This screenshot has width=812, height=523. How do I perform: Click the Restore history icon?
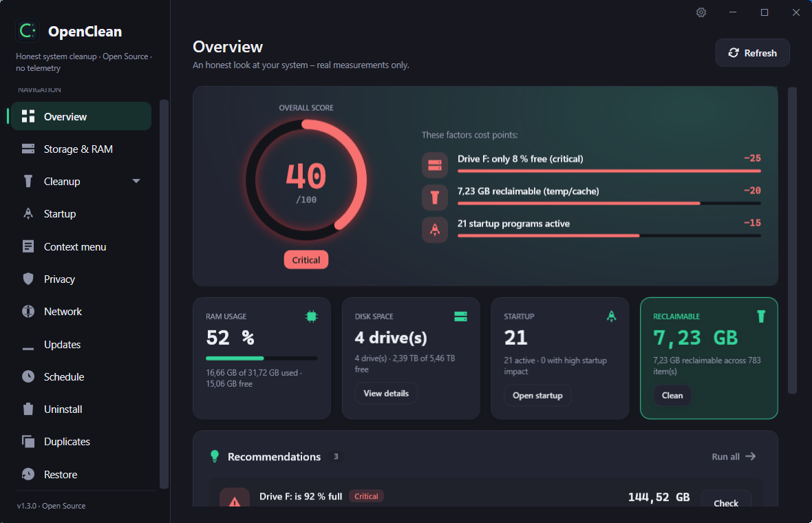pos(28,474)
